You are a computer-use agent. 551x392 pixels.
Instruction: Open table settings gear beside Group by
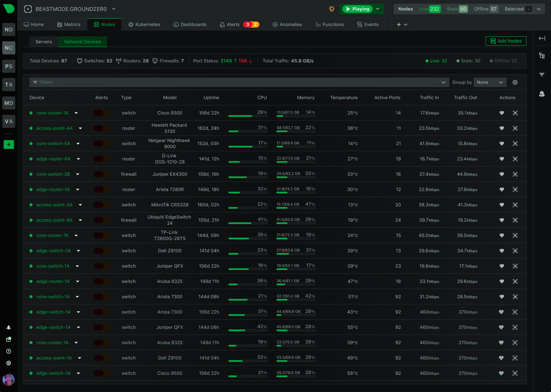[515, 82]
